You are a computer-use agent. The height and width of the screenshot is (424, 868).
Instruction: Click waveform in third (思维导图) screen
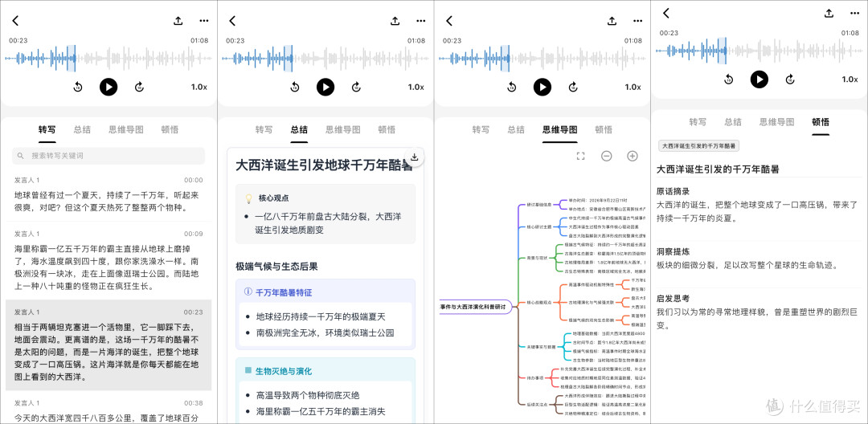542,58
